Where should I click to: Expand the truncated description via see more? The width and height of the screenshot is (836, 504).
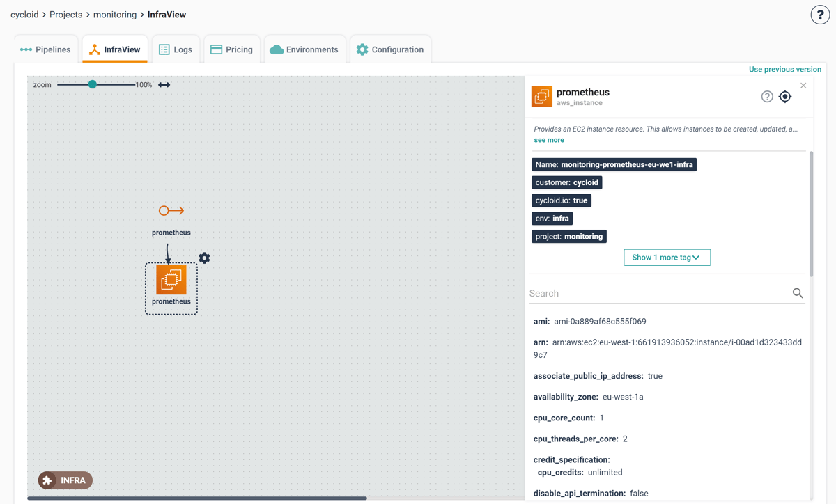click(x=549, y=139)
